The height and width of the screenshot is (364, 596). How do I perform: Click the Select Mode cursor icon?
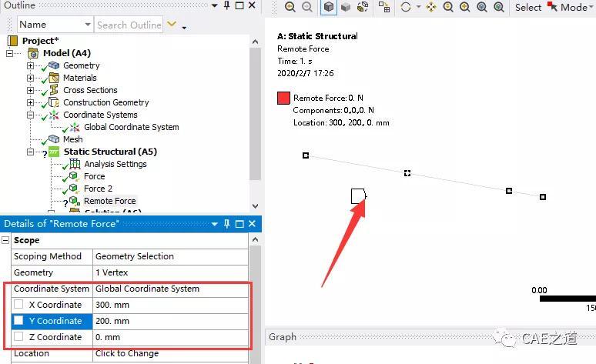pos(552,6)
